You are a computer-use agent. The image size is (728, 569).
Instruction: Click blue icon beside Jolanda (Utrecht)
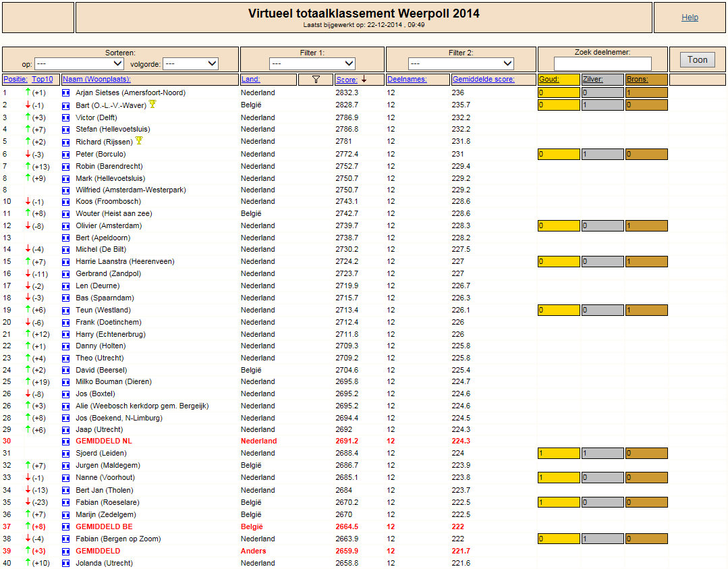[x=66, y=564]
